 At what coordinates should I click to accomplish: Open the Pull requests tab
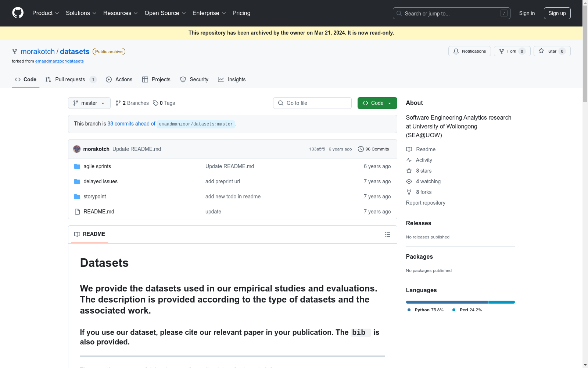pos(71,79)
